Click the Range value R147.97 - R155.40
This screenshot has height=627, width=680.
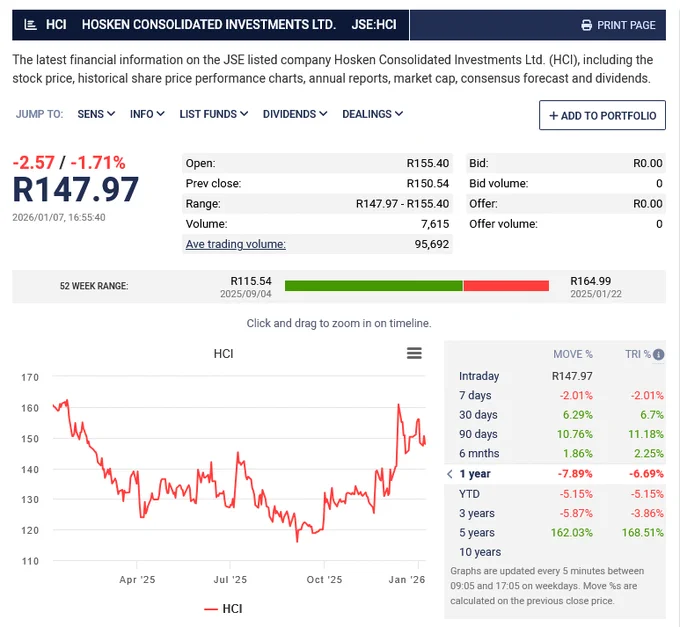[x=402, y=204]
